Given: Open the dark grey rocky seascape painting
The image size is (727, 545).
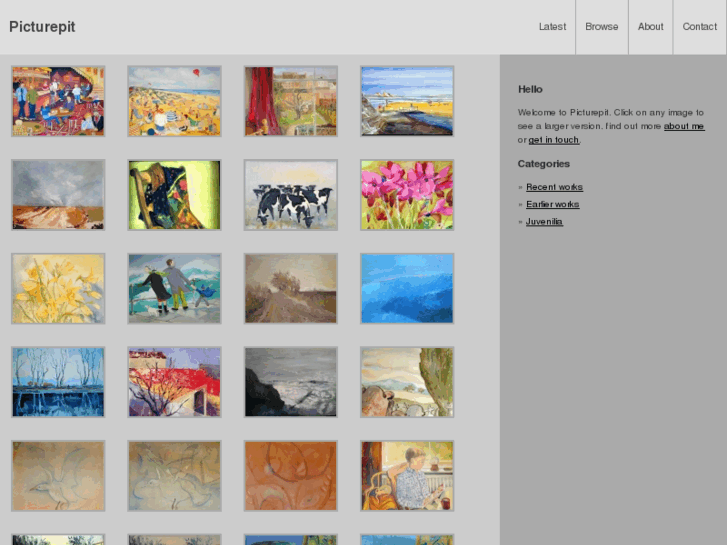Looking at the screenshot, I should (x=291, y=382).
